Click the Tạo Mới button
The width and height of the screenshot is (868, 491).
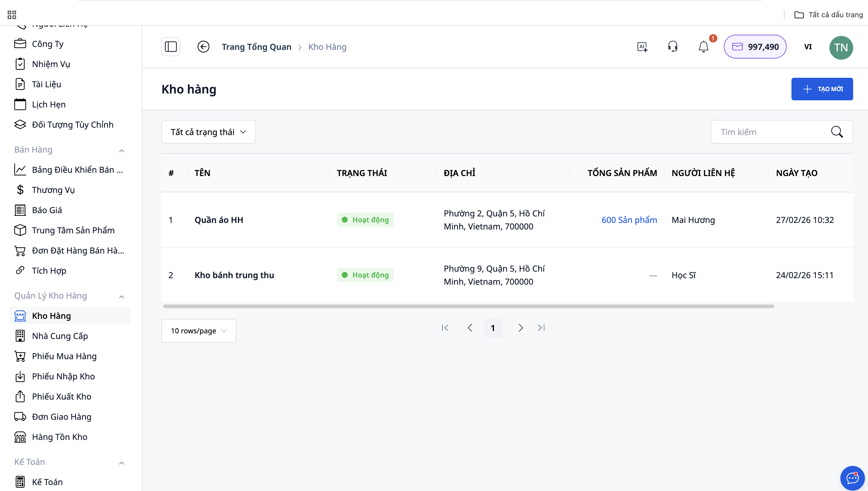tap(822, 89)
